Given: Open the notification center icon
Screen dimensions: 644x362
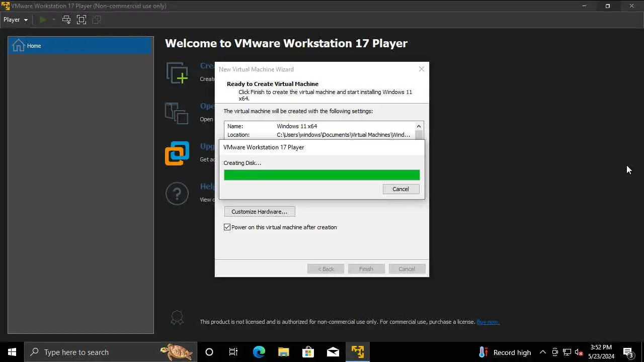Looking at the screenshot, I should 628,352.
